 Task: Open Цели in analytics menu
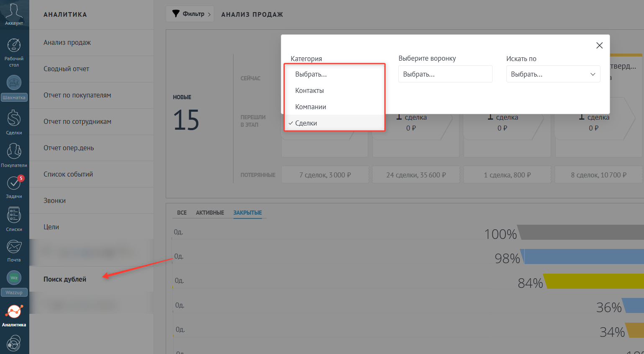pyautogui.click(x=92, y=227)
